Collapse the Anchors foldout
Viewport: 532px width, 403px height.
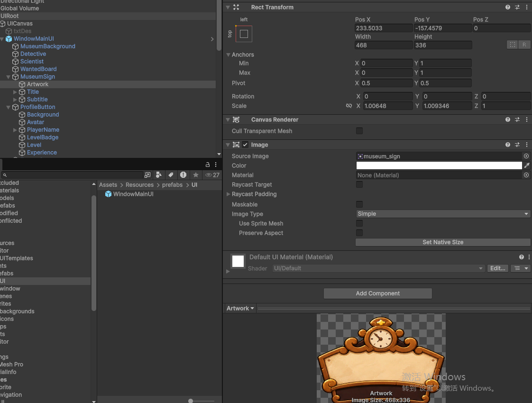coord(229,55)
